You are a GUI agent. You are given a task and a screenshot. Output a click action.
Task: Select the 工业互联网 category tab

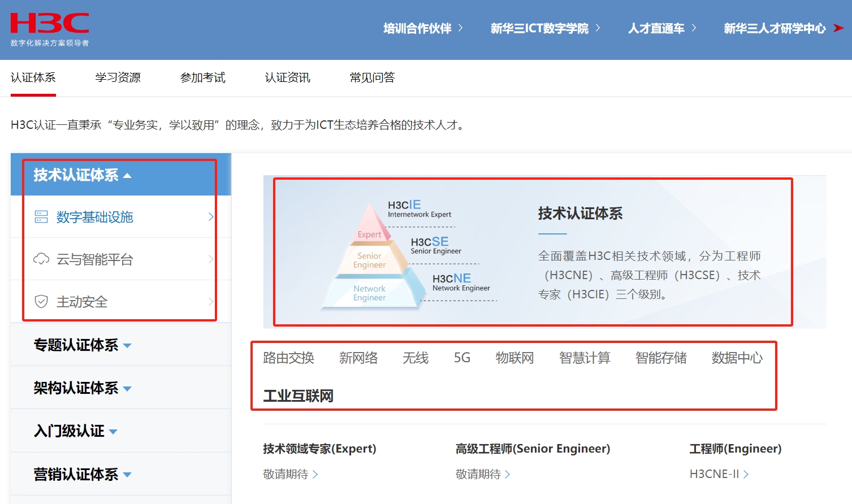point(299,396)
